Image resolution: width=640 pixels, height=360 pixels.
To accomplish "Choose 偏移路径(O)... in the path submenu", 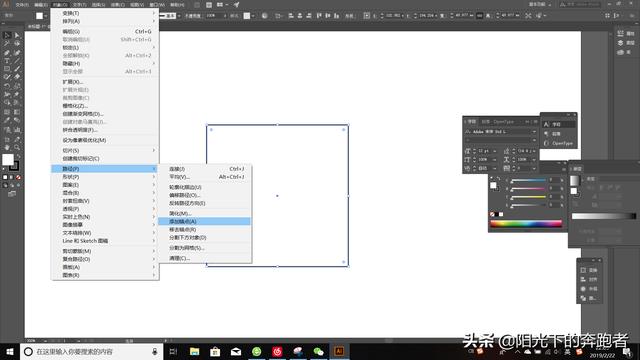I will [204, 195].
